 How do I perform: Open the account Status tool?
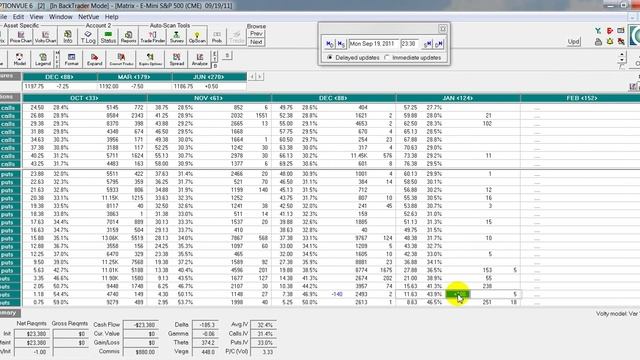(108, 37)
